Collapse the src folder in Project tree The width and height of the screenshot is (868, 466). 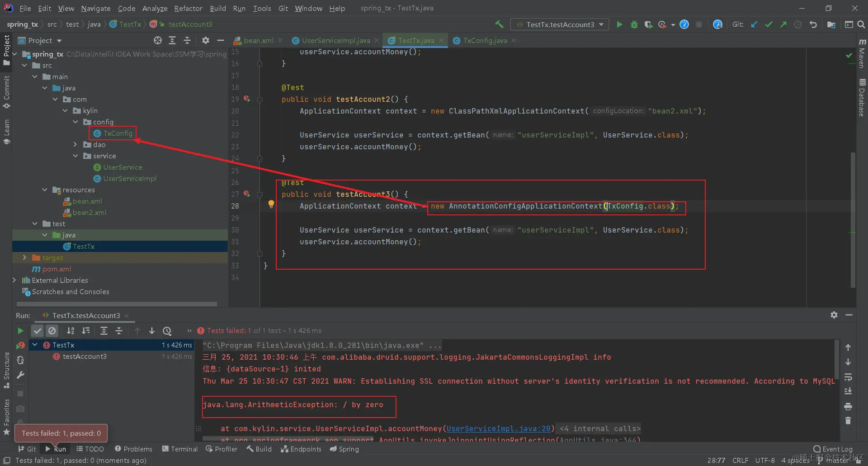click(x=25, y=66)
